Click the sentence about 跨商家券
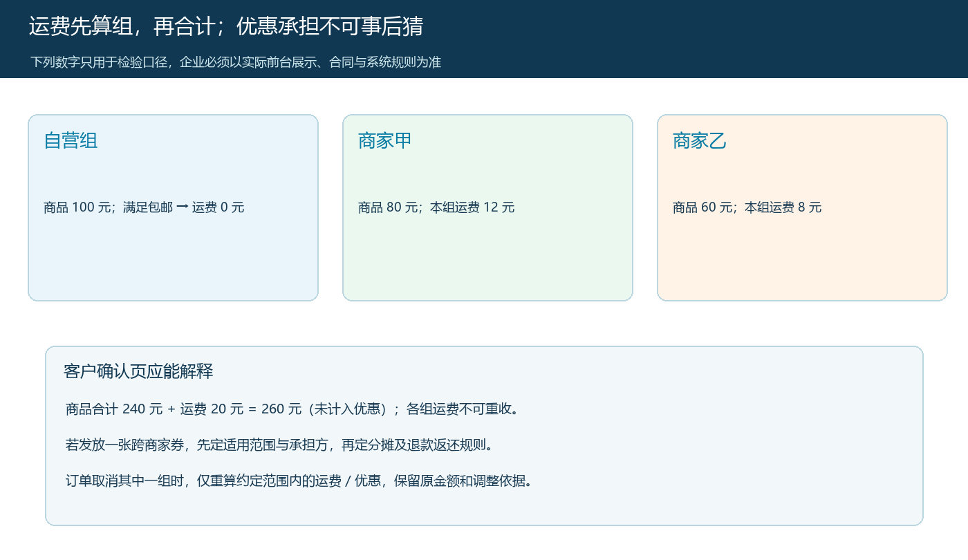This screenshot has height=560, width=968. click(280, 445)
